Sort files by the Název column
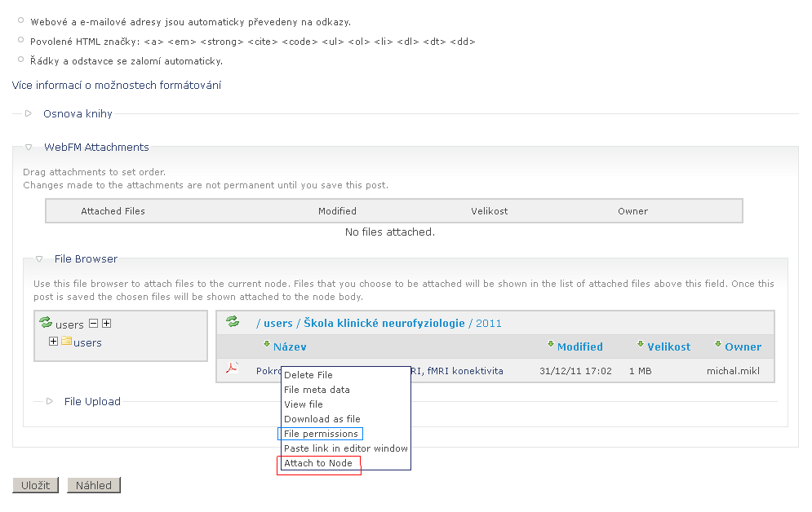 coord(290,346)
